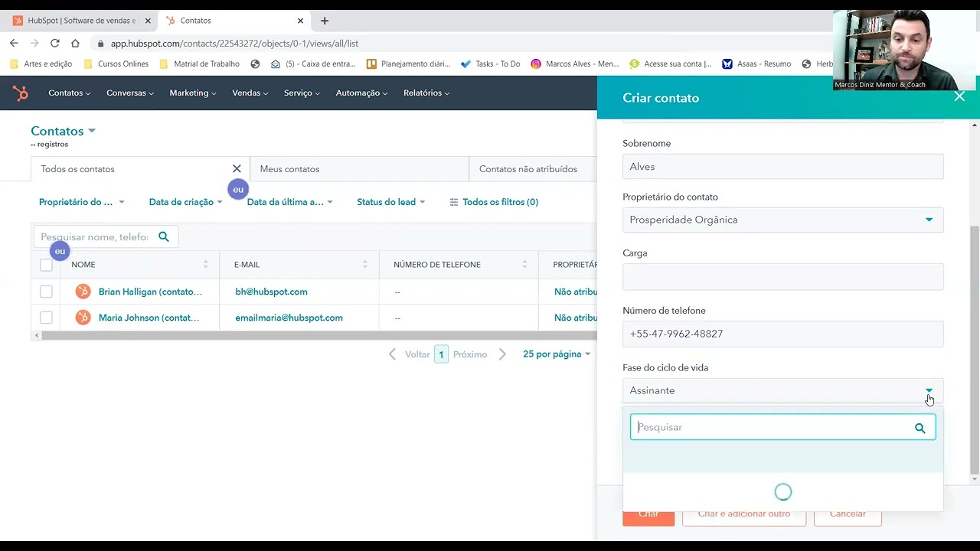Focus the Pesquisar dropdown search box

point(782,427)
